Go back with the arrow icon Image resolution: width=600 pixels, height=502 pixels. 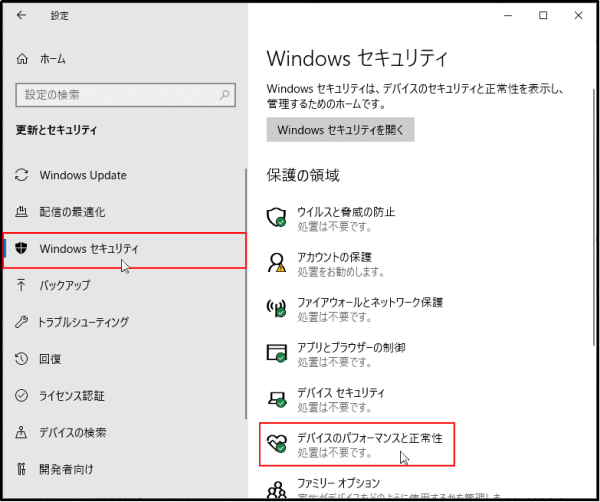pos(21,15)
